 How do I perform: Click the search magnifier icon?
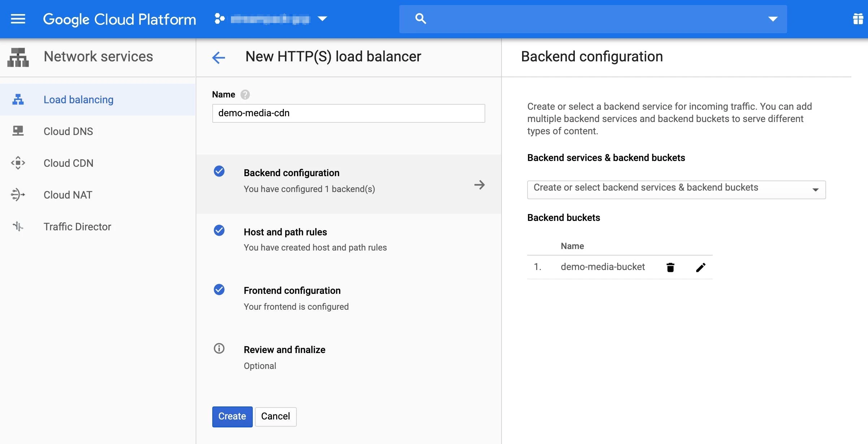pyautogui.click(x=421, y=19)
